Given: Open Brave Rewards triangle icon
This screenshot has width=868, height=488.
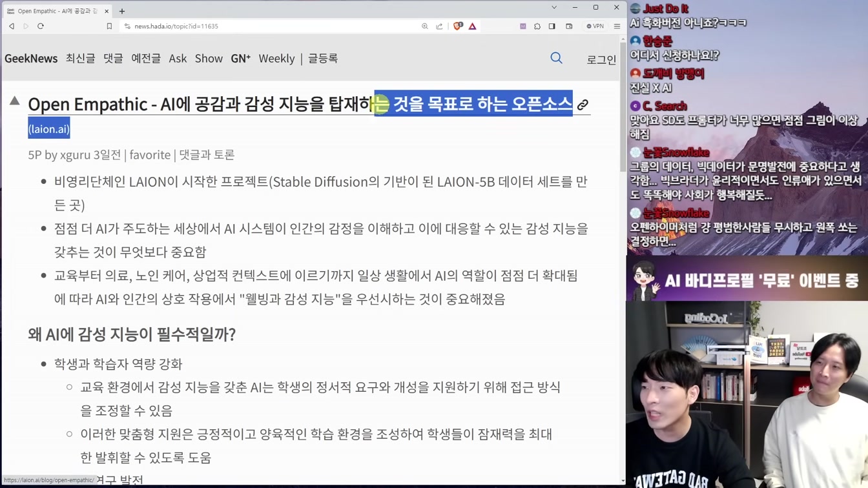Looking at the screenshot, I should [473, 26].
